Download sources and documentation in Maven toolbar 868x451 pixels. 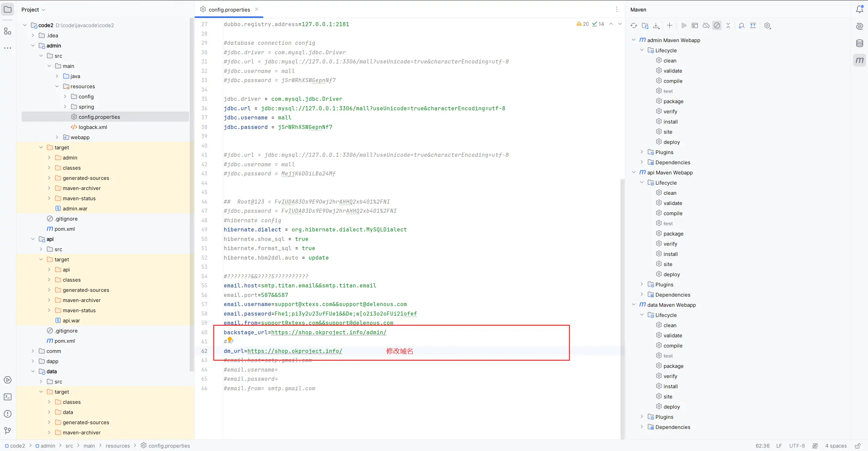point(656,25)
